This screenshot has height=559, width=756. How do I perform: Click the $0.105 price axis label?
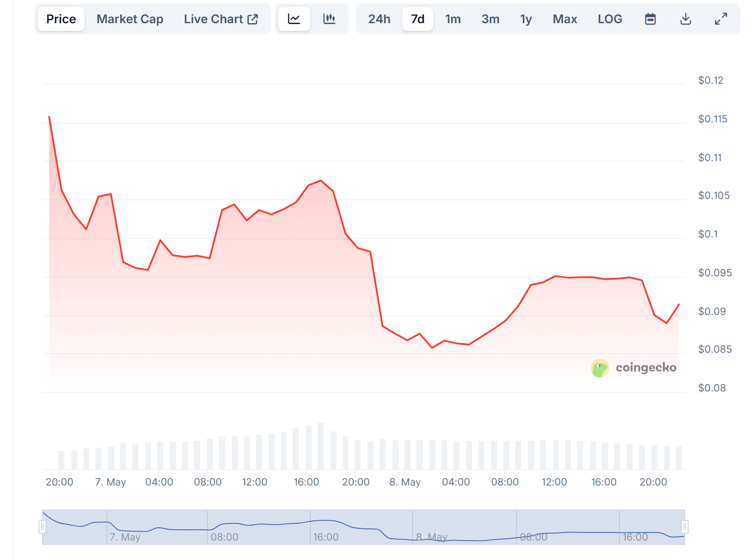713,195
